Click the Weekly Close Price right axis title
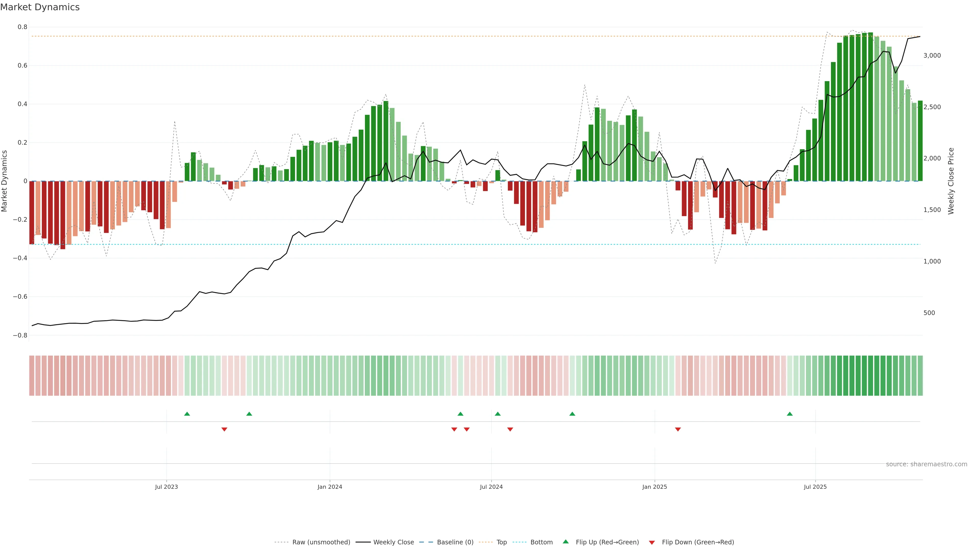980x551 pixels. coord(951,181)
